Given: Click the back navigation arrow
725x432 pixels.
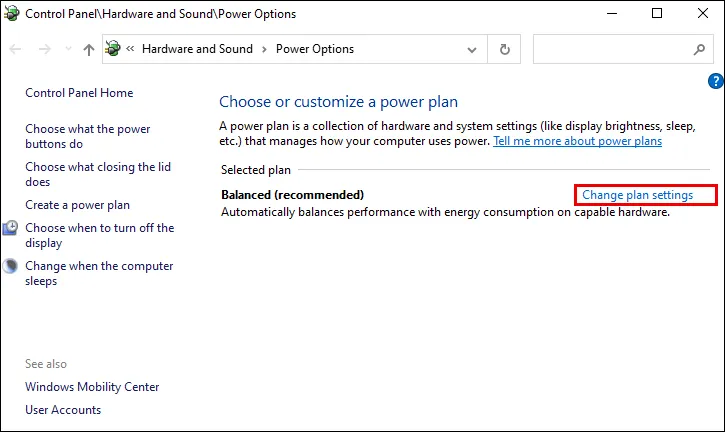Looking at the screenshot, I should 17,49.
